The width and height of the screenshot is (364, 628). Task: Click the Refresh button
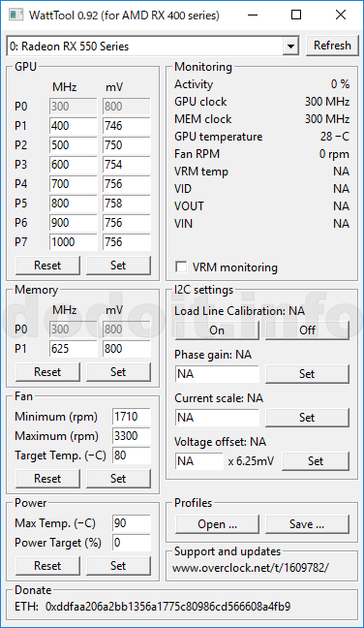click(332, 46)
